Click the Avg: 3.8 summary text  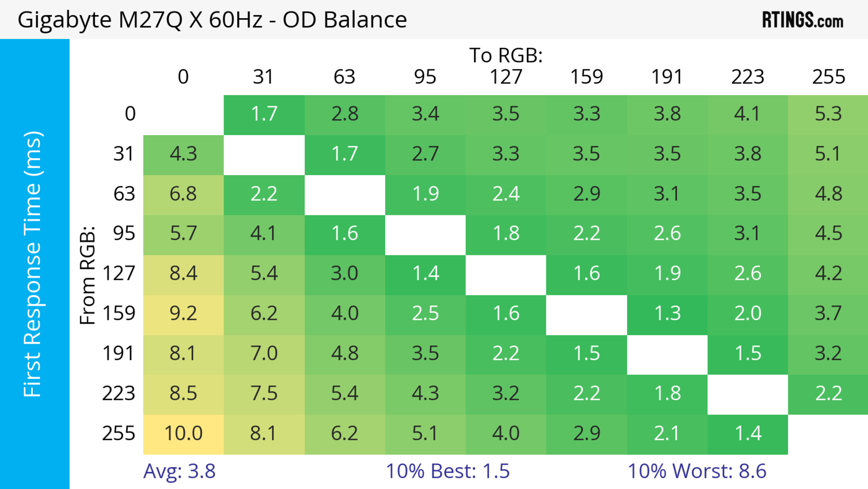point(179,471)
